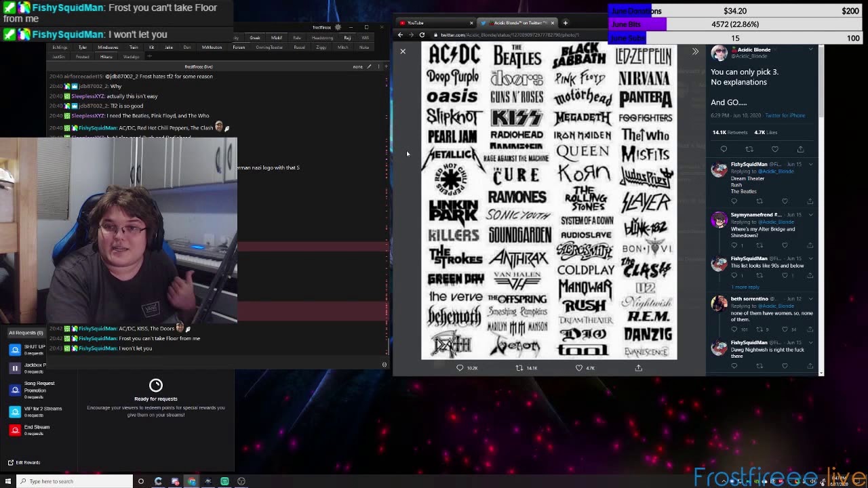Like FishySquidMan's Dream Theater tweet

coord(785,201)
